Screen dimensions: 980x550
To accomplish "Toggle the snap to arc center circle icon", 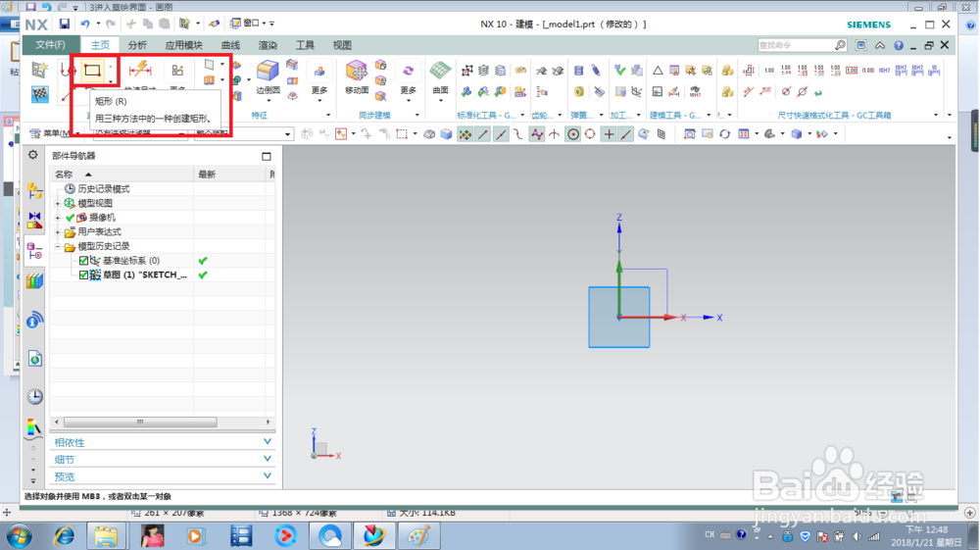I will [572, 133].
